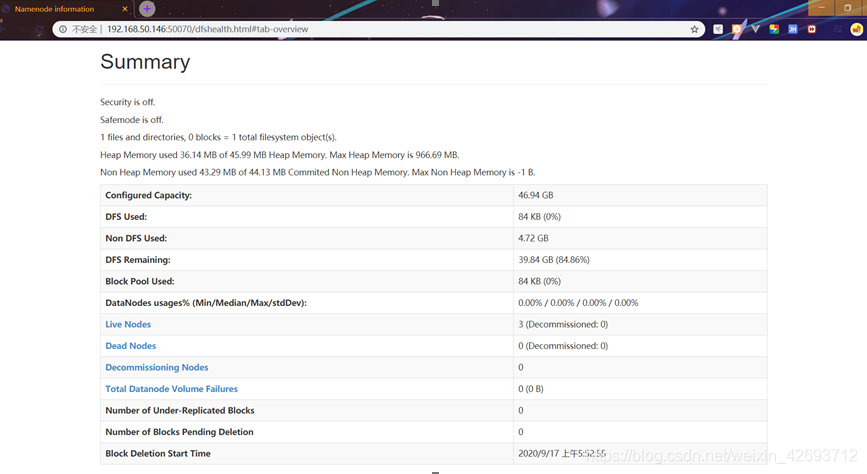867x474 pixels.
Task: Click the 'Safemode is off.' line
Action: click(132, 119)
